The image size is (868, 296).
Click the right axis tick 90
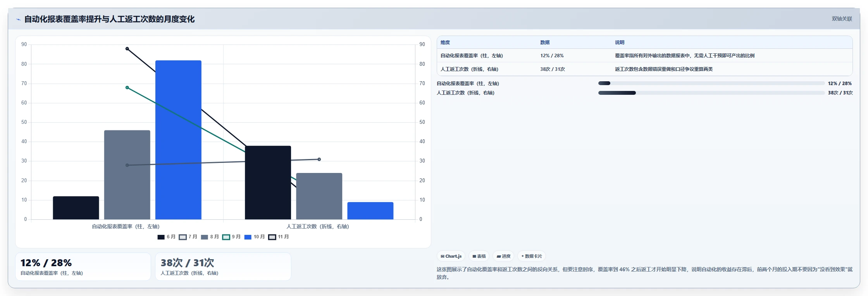422,44
